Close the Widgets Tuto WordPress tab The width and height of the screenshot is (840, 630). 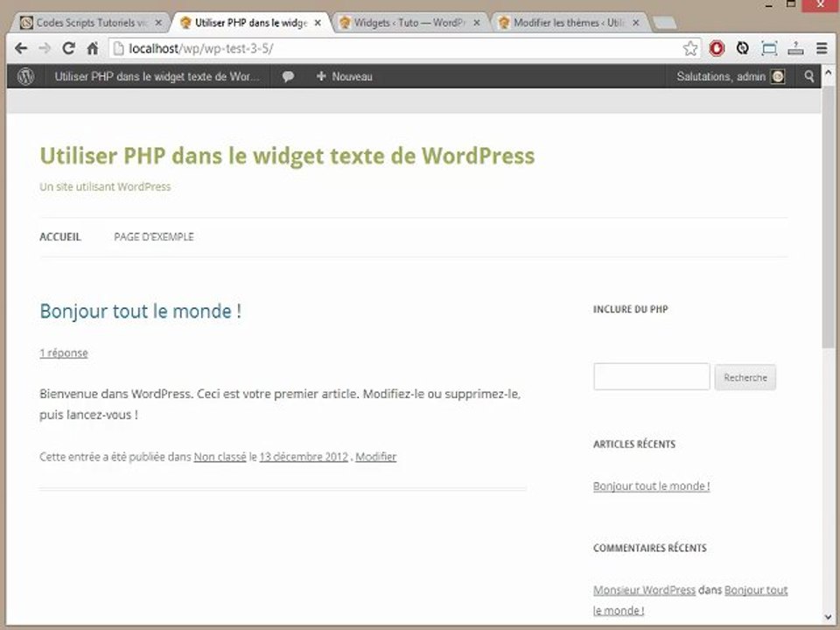point(477,23)
